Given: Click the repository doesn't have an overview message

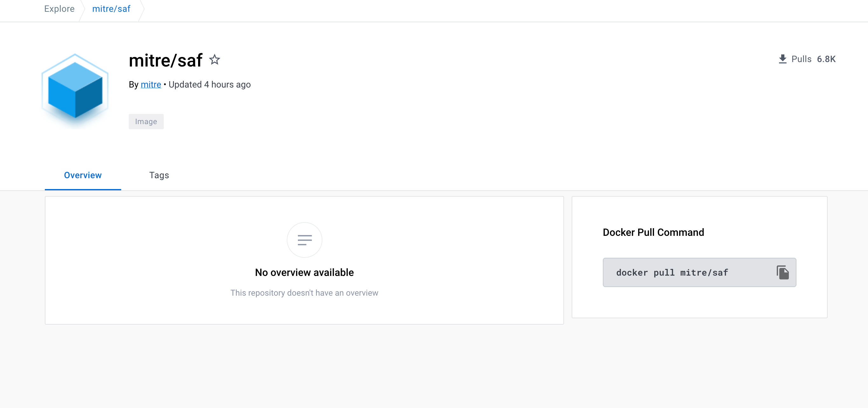Looking at the screenshot, I should [x=304, y=293].
